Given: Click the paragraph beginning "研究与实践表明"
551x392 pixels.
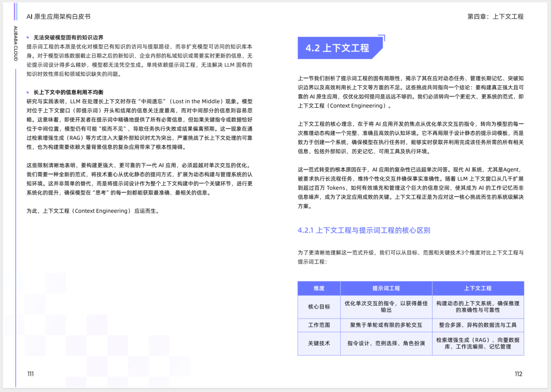Looking at the screenshot, I should (x=139, y=124).
